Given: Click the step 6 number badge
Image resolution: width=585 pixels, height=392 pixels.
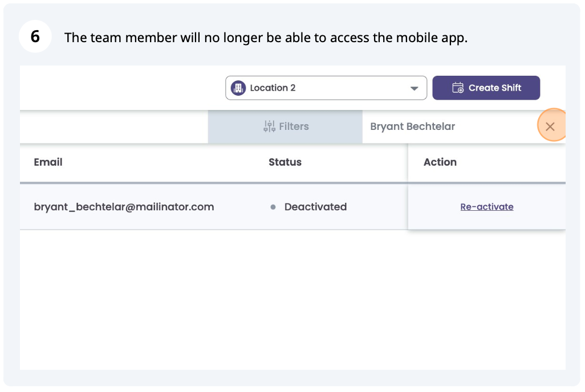Looking at the screenshot, I should point(35,37).
